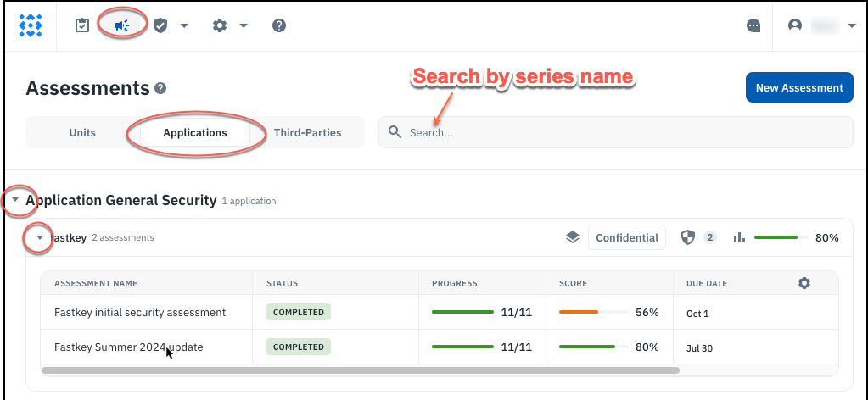
Task: Click the 80% score of Summer 2024 update
Action: (x=647, y=347)
